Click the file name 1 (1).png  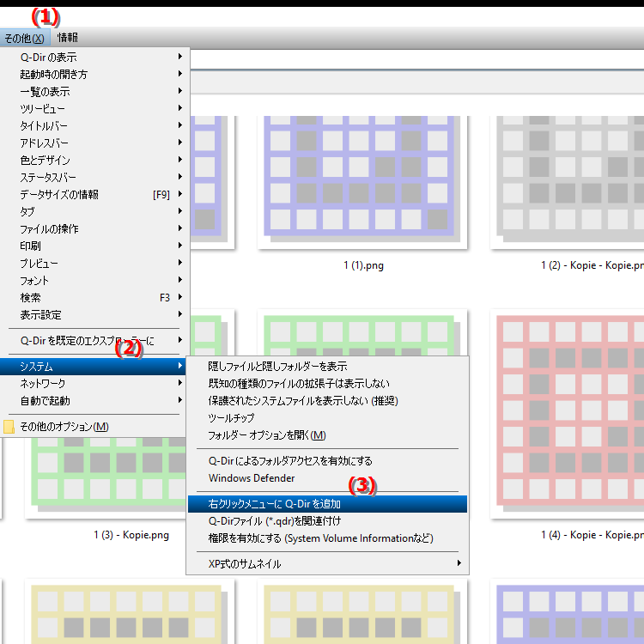(363, 265)
